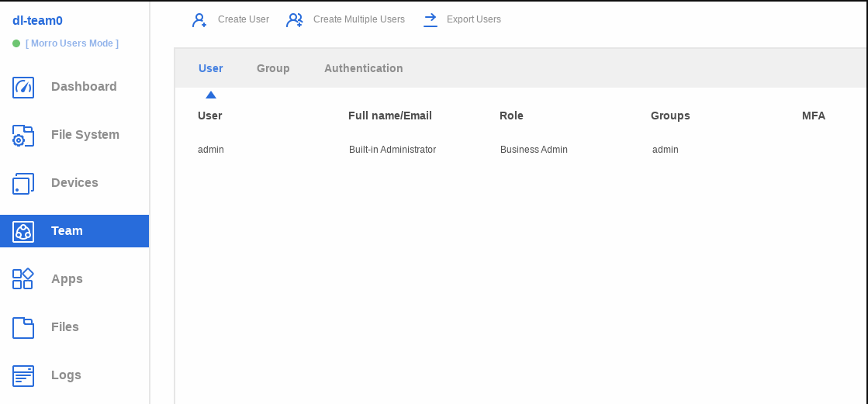Click the Files folder icon
Image resolution: width=868 pixels, height=404 pixels.
23,327
